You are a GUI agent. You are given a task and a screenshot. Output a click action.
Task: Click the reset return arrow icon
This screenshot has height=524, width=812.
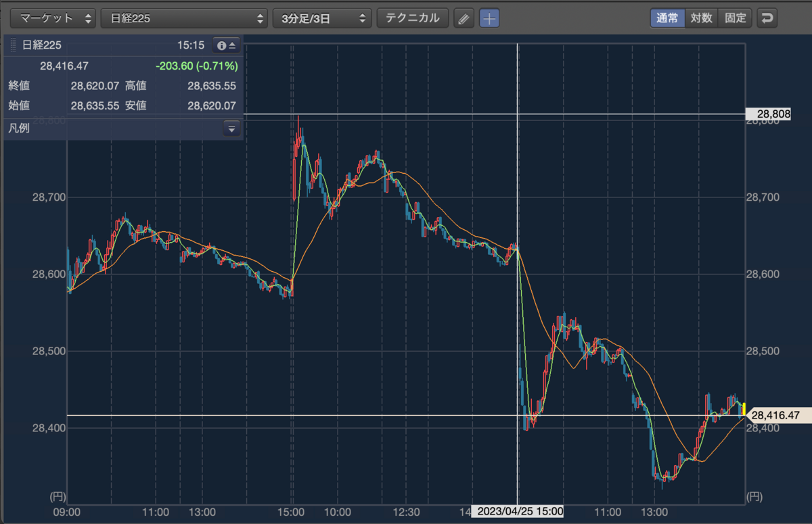[x=766, y=18]
